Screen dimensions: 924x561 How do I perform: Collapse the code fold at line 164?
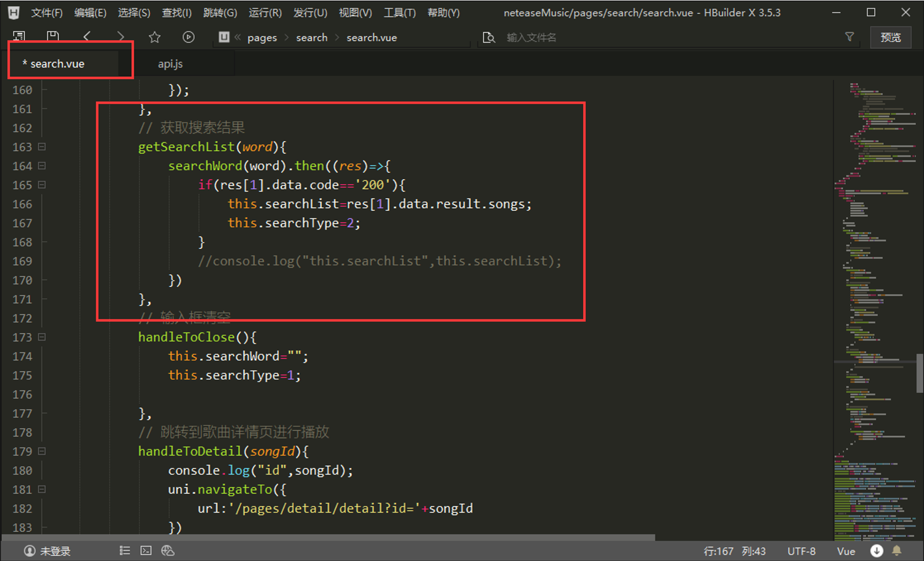coord(42,165)
